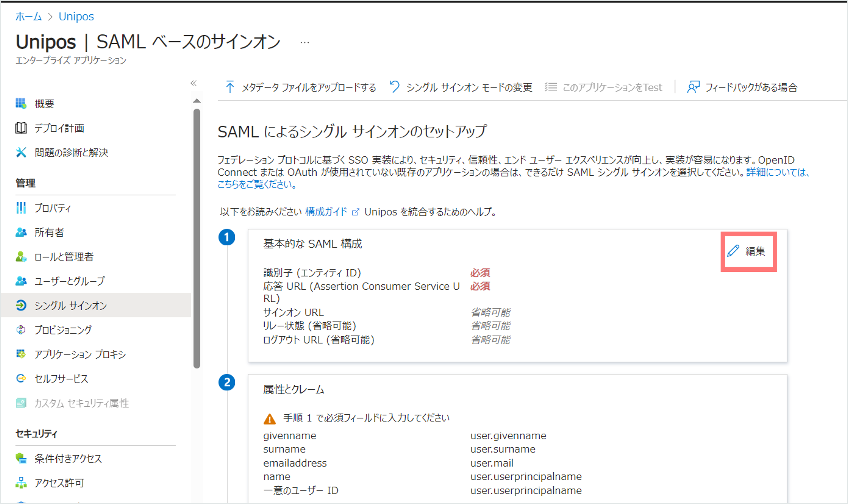Click the 属性とクレーム card heading
This screenshot has height=504, width=848.
pos(294,390)
